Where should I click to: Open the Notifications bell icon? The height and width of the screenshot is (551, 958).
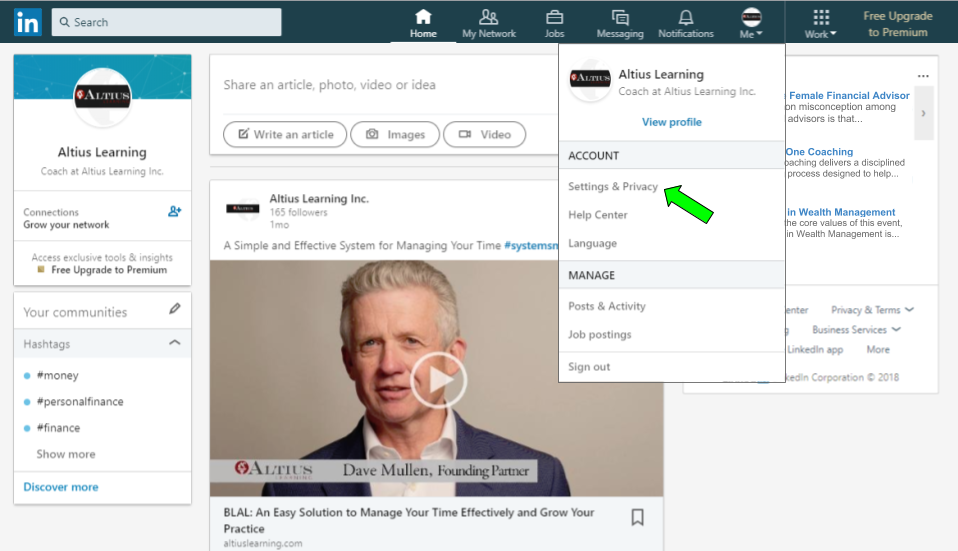(686, 17)
